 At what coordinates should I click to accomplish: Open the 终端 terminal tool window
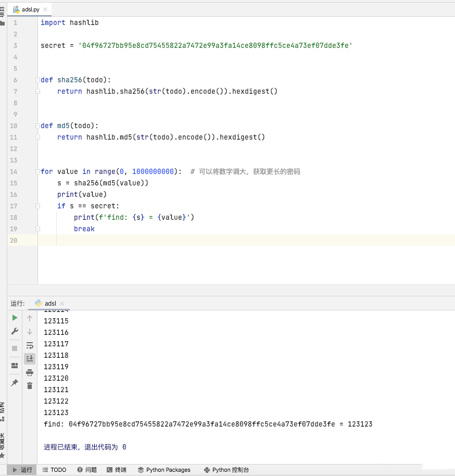tap(117, 470)
